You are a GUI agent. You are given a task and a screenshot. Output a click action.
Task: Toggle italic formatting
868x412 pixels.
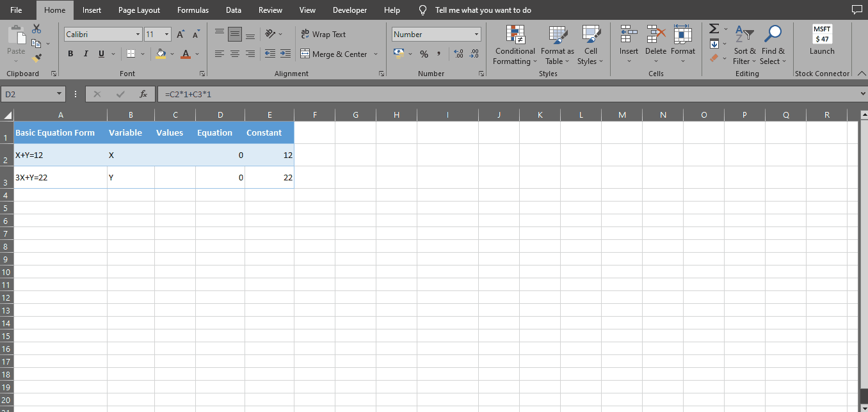coord(85,54)
